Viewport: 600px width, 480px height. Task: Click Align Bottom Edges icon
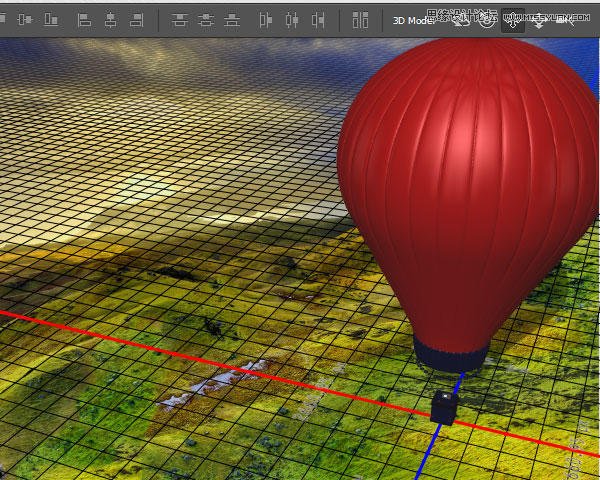pyautogui.click(x=51, y=20)
